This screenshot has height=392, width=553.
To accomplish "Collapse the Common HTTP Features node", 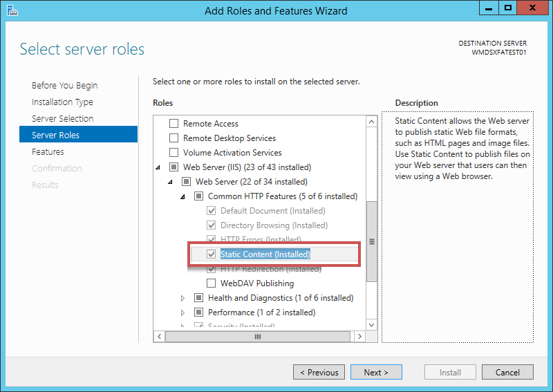I will (x=183, y=196).
